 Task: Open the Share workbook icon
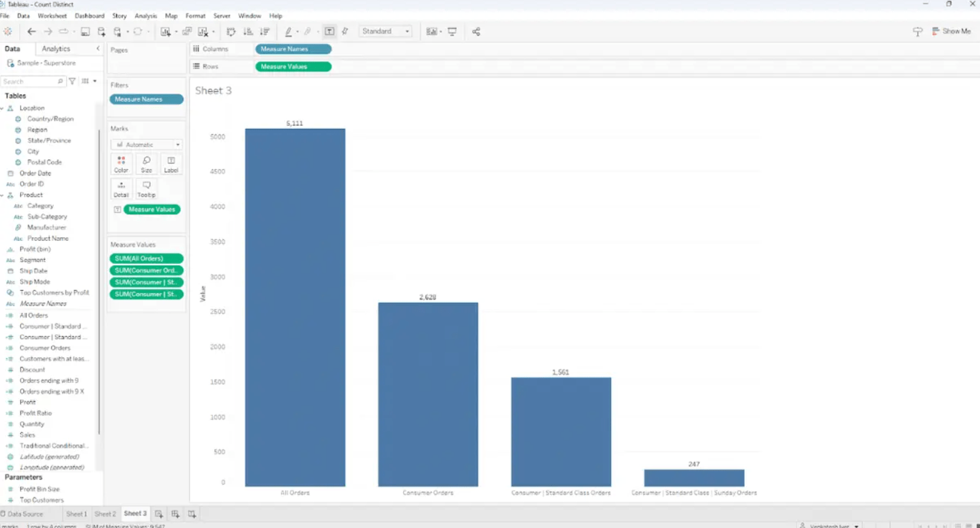pos(476,31)
